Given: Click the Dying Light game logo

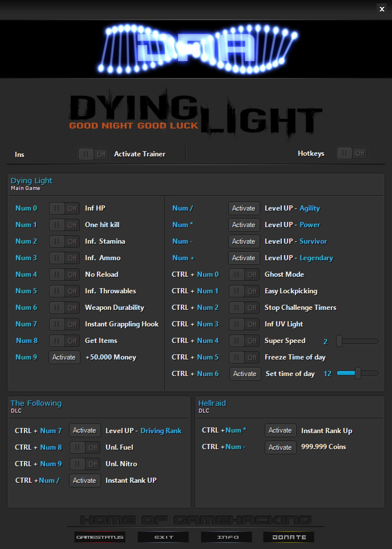Looking at the screenshot, I should click(196, 114).
